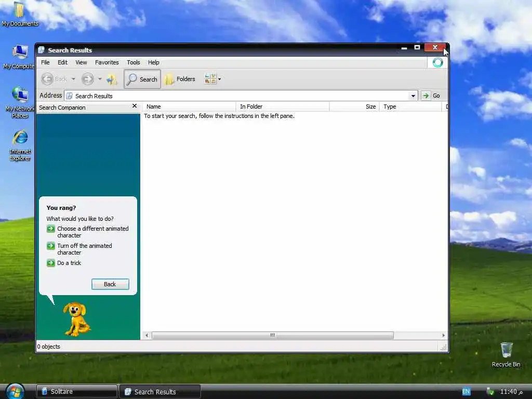
Task: Click the window title bar icon
Action: click(42, 50)
